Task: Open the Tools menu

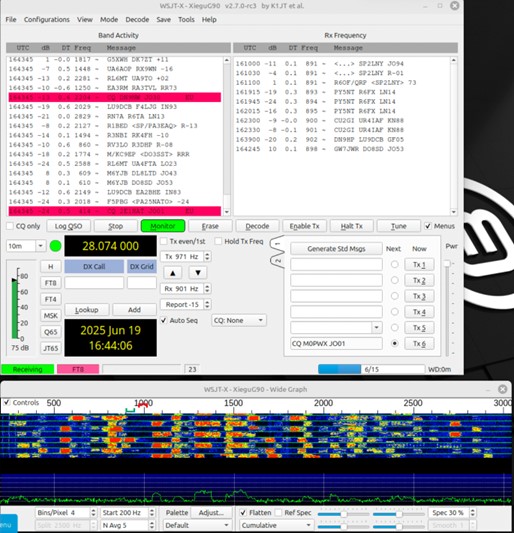Action: 186,20
